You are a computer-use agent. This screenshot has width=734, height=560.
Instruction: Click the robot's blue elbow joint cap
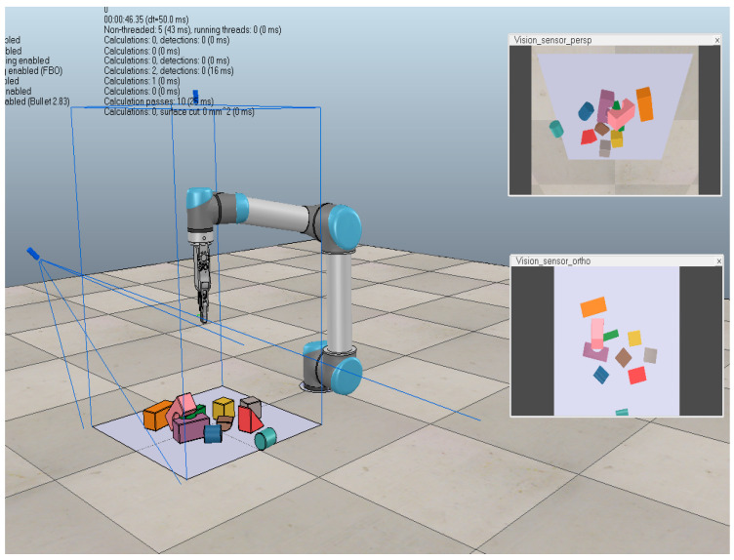point(346,227)
